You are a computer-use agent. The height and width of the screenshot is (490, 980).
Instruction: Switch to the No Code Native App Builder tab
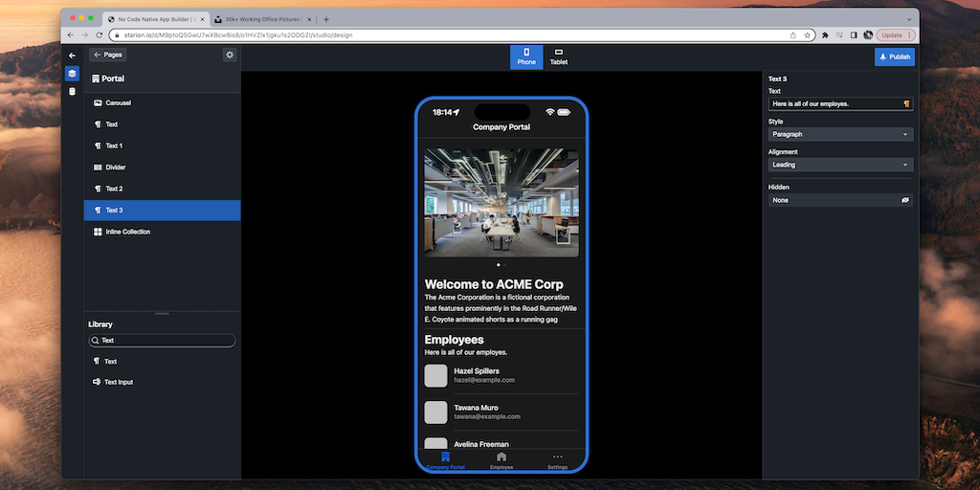(x=156, y=19)
